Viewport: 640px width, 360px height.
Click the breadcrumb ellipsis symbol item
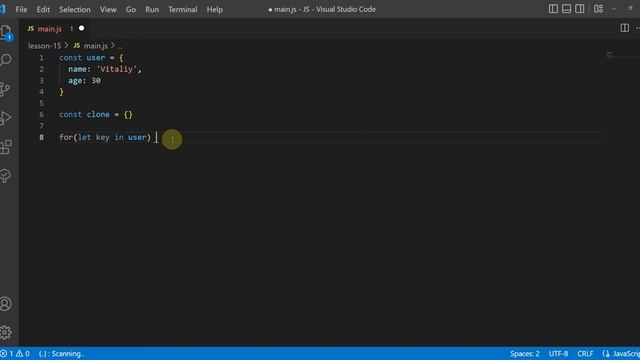[x=120, y=46]
